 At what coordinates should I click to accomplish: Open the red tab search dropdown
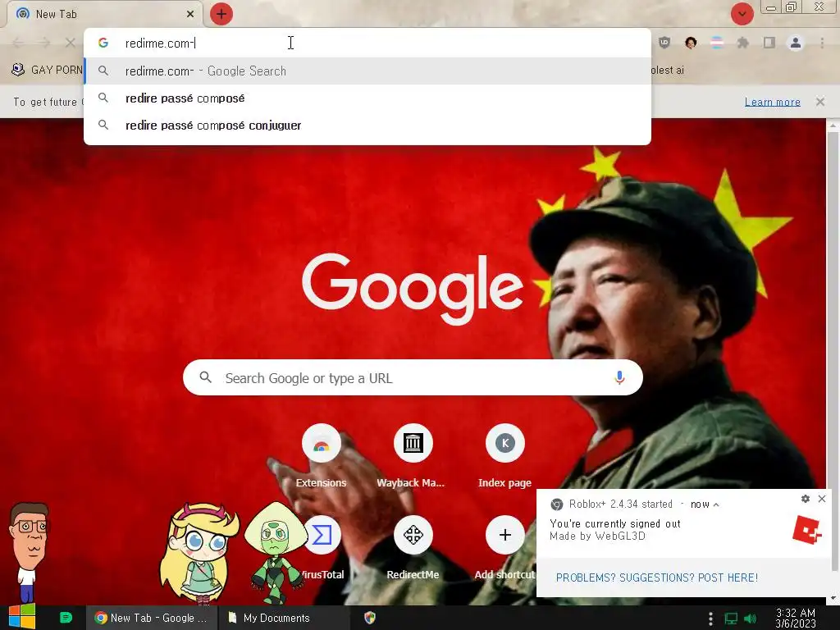[742, 14]
